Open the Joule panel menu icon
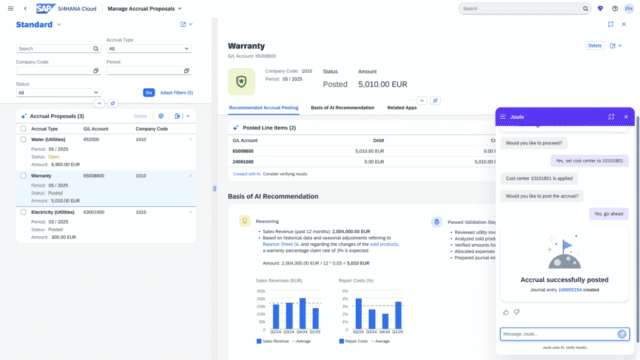This screenshot has width=640, height=360. point(503,117)
